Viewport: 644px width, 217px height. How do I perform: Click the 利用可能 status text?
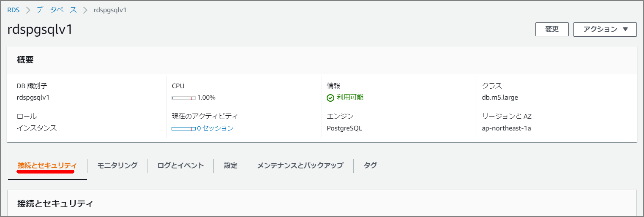coord(350,98)
